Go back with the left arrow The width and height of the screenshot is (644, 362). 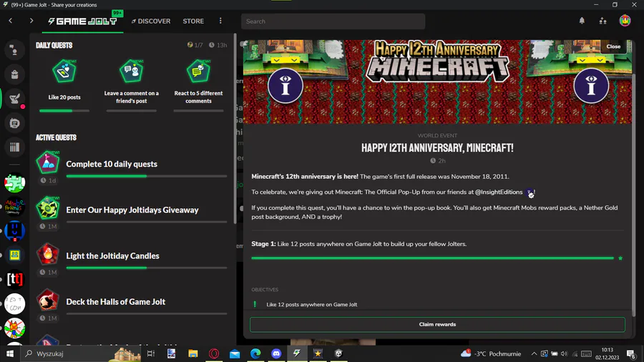coord(11,21)
